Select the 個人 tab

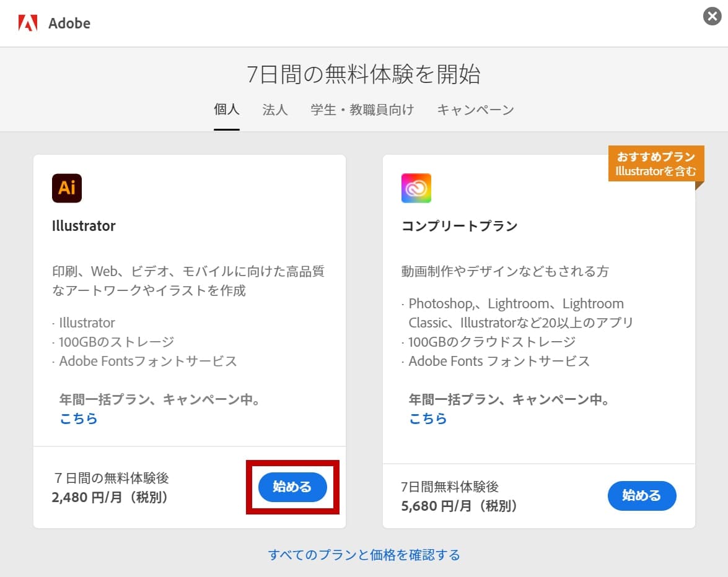(227, 110)
